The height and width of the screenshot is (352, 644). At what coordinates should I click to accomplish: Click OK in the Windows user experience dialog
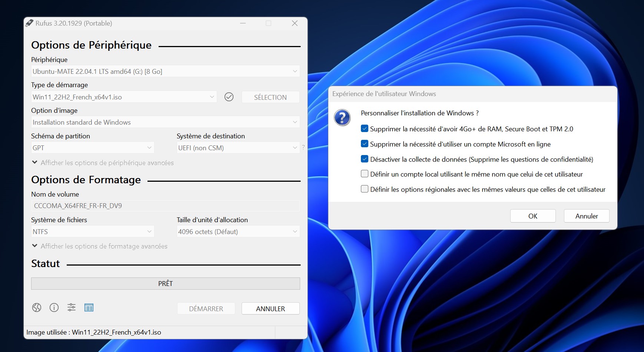point(533,216)
